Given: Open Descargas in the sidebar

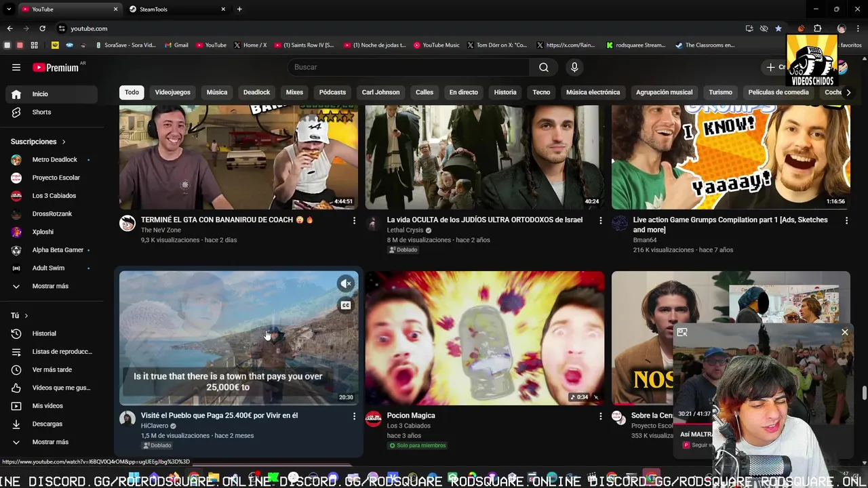Looking at the screenshot, I should pos(51,424).
